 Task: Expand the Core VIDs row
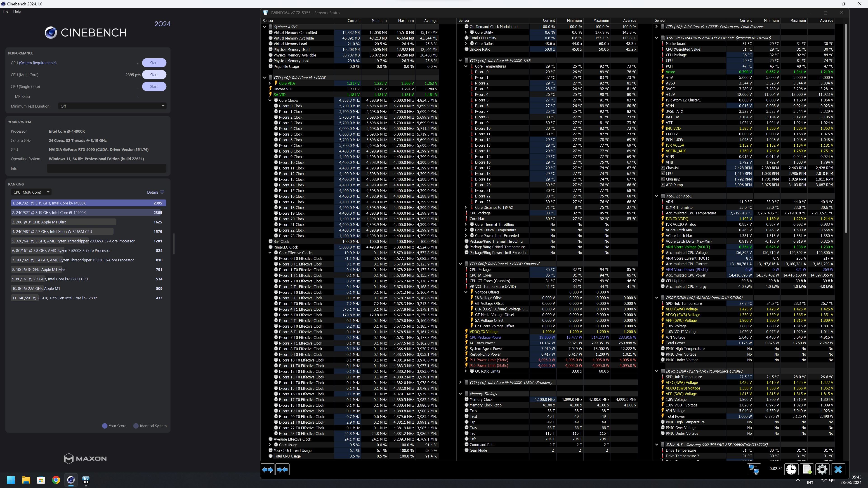point(270,83)
